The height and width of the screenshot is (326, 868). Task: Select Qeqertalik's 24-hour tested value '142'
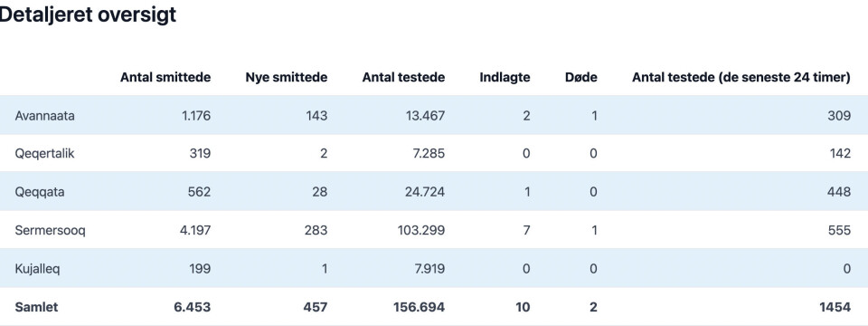(x=840, y=154)
